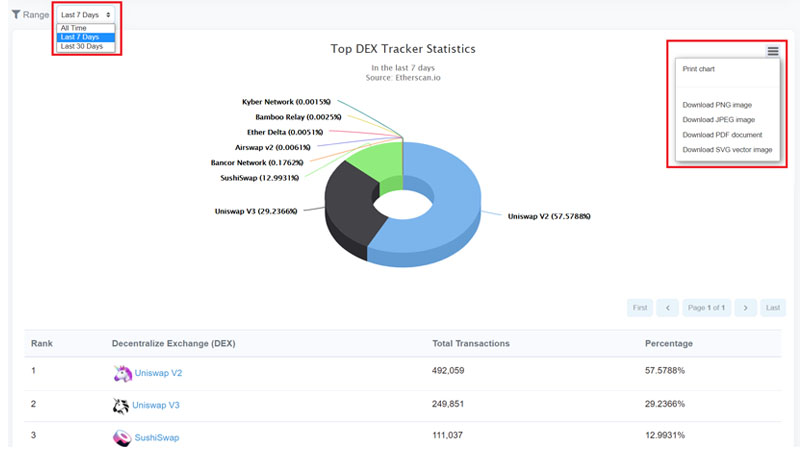Click the Uniswap V3 (29.2366%) chart label
The width and height of the screenshot is (800, 468).
[x=256, y=211]
